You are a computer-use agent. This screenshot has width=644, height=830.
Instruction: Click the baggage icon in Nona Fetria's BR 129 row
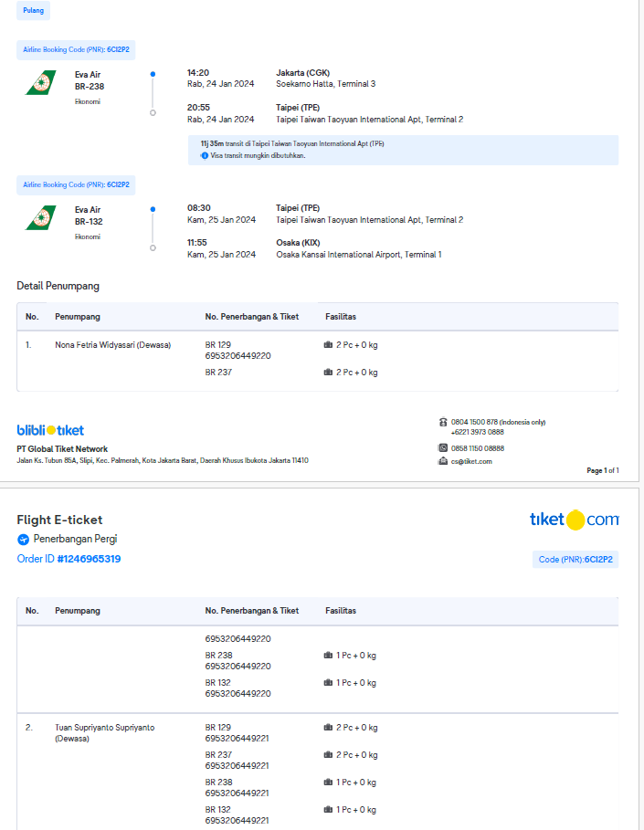[x=328, y=345]
